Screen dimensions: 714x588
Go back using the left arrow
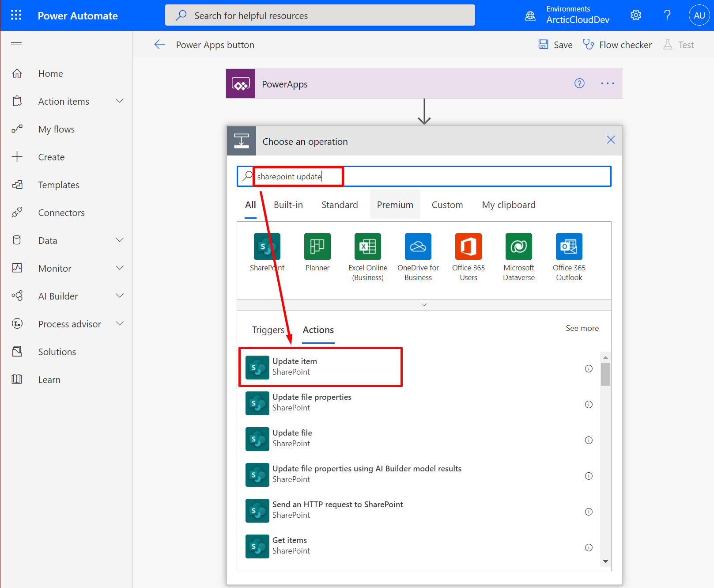(159, 44)
